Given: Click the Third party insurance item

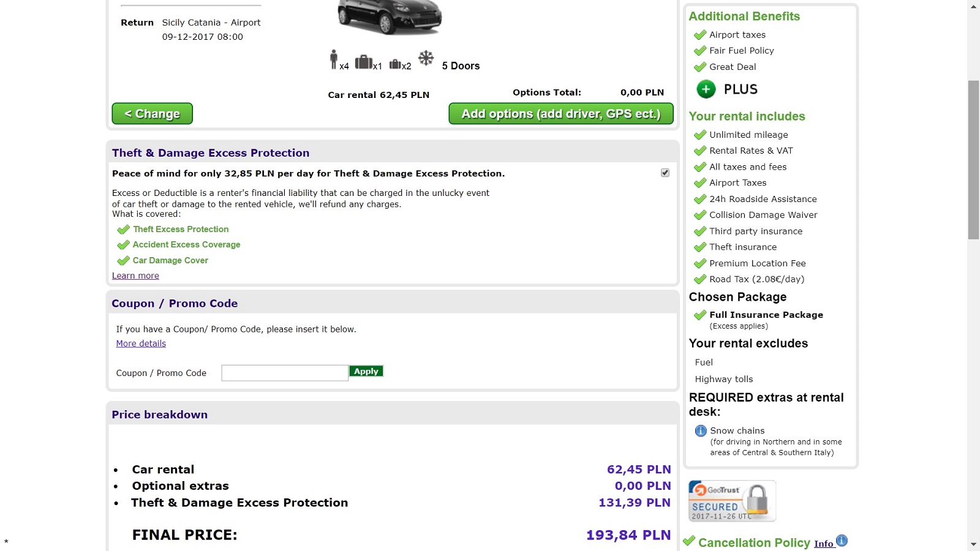Looking at the screenshot, I should 756,231.
